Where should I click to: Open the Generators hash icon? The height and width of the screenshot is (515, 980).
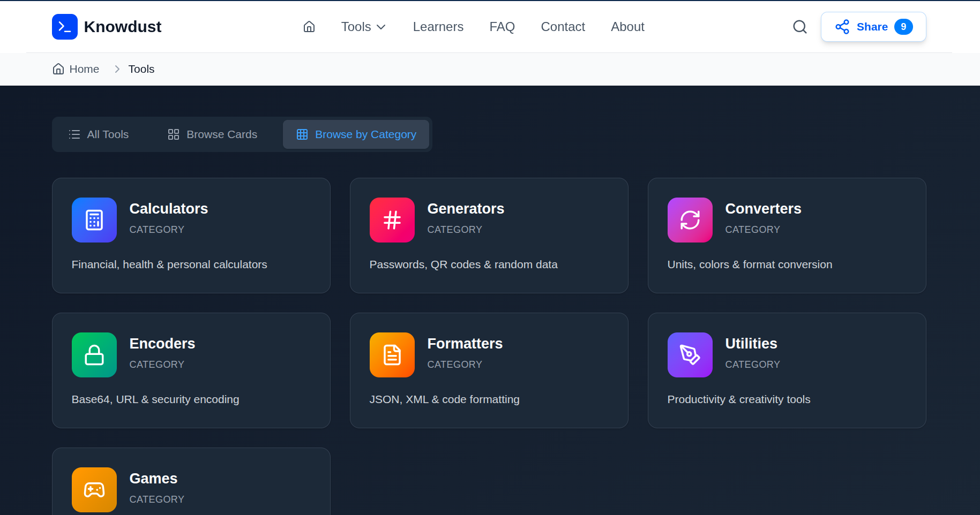392,220
